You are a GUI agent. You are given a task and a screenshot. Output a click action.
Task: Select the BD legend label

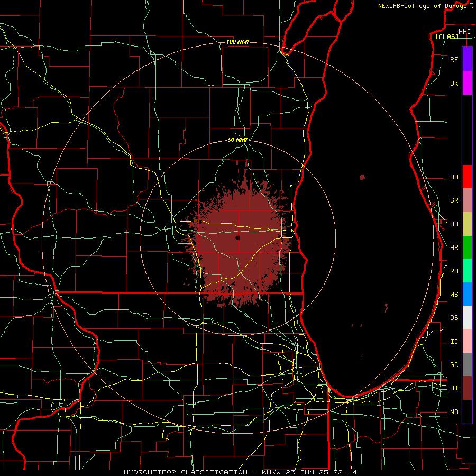pos(454,224)
